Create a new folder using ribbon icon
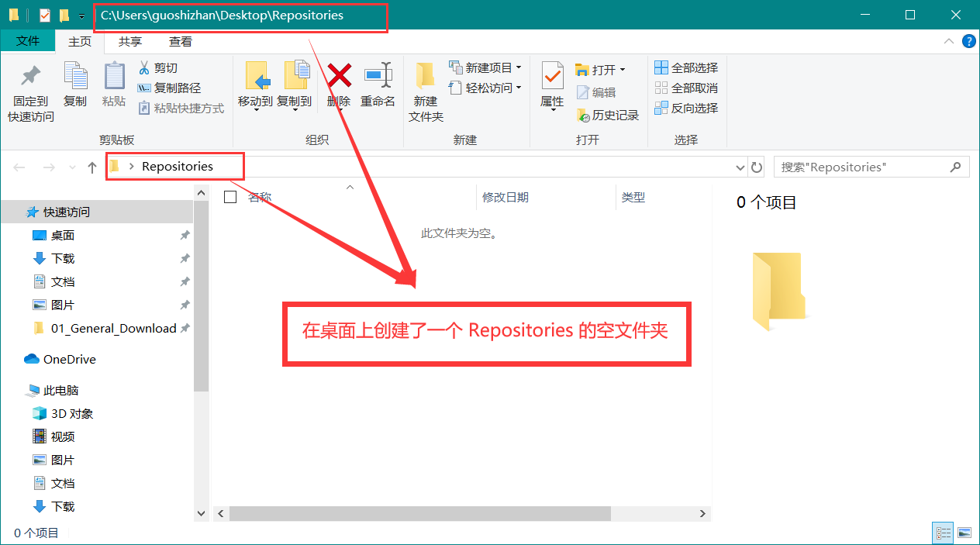980x545 pixels. (425, 77)
